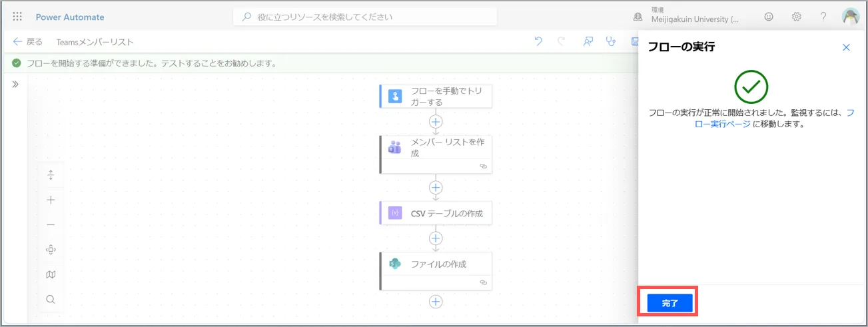Close the フローの実行 panel

(846, 47)
